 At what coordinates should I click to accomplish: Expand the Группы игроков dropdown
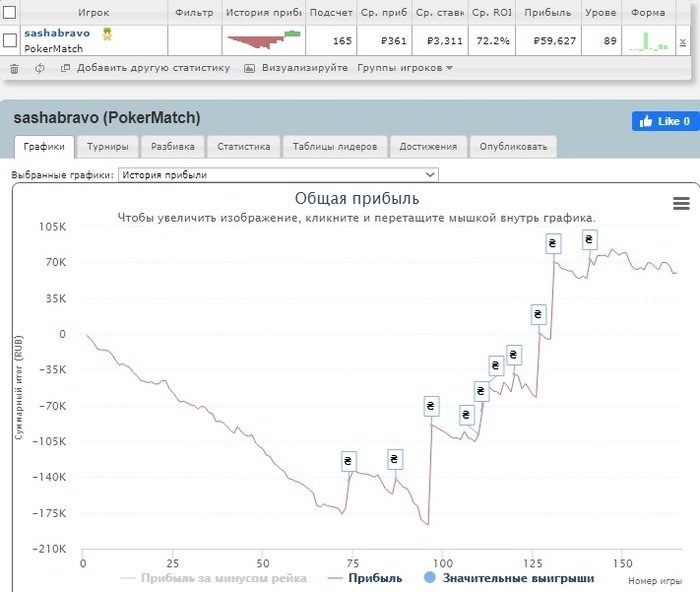click(405, 68)
